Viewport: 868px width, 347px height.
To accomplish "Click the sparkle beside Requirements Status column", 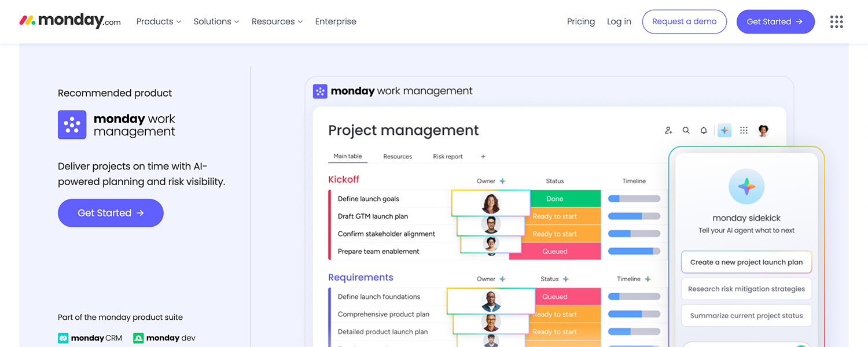I will point(566,279).
